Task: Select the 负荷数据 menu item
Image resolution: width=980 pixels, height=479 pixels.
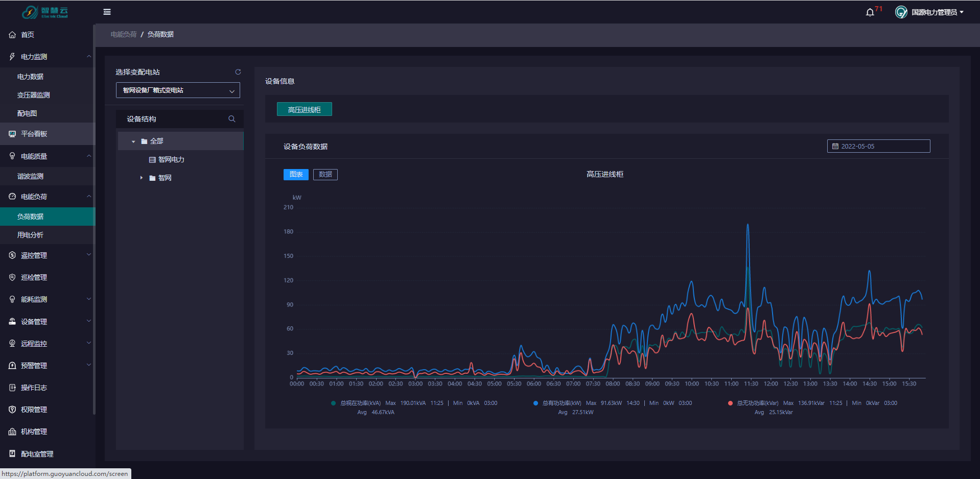Action: [48, 217]
